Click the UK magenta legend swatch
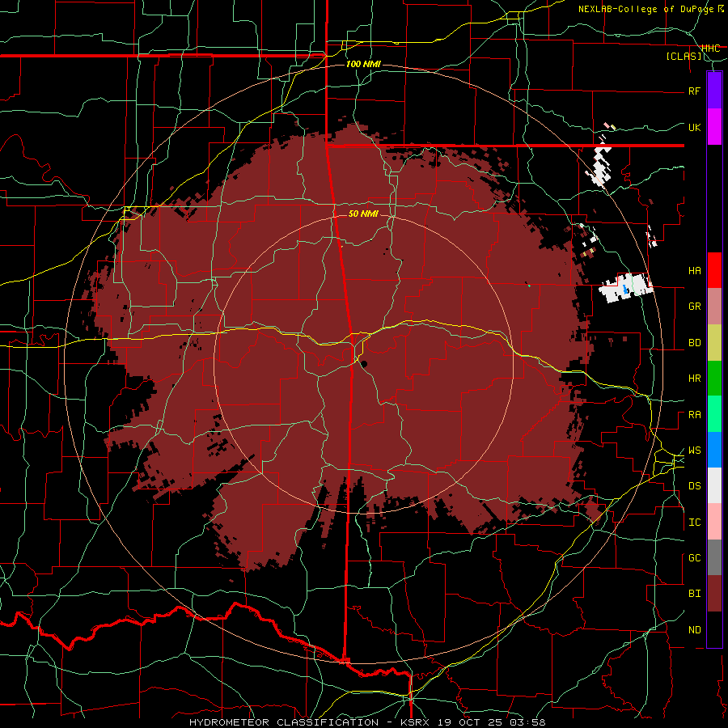Screen dimensions: 728x728 coord(714,127)
